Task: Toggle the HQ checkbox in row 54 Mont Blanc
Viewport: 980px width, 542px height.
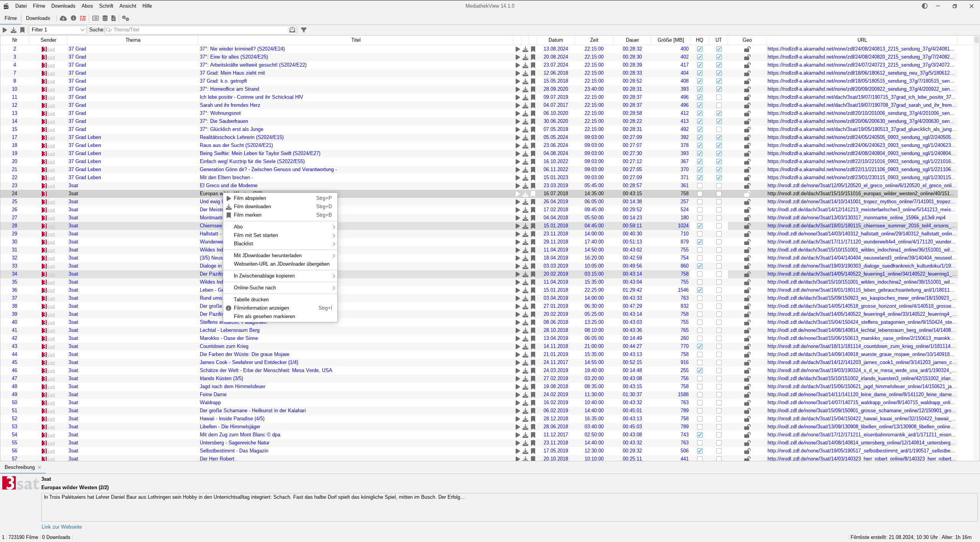Action: [x=700, y=435]
